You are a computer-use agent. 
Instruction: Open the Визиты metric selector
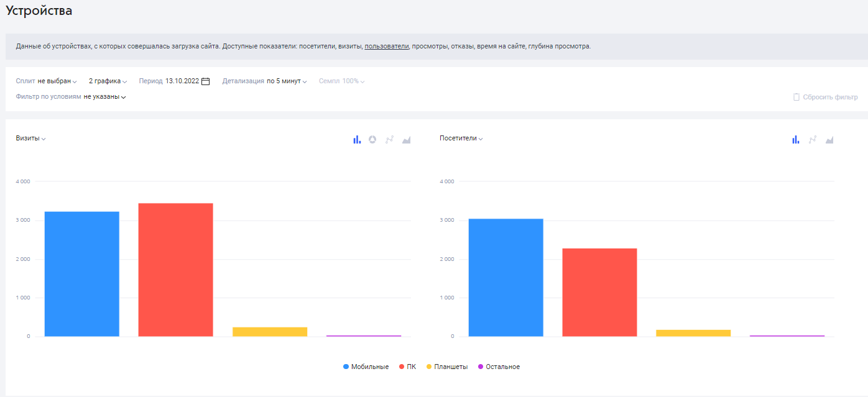[x=31, y=139]
